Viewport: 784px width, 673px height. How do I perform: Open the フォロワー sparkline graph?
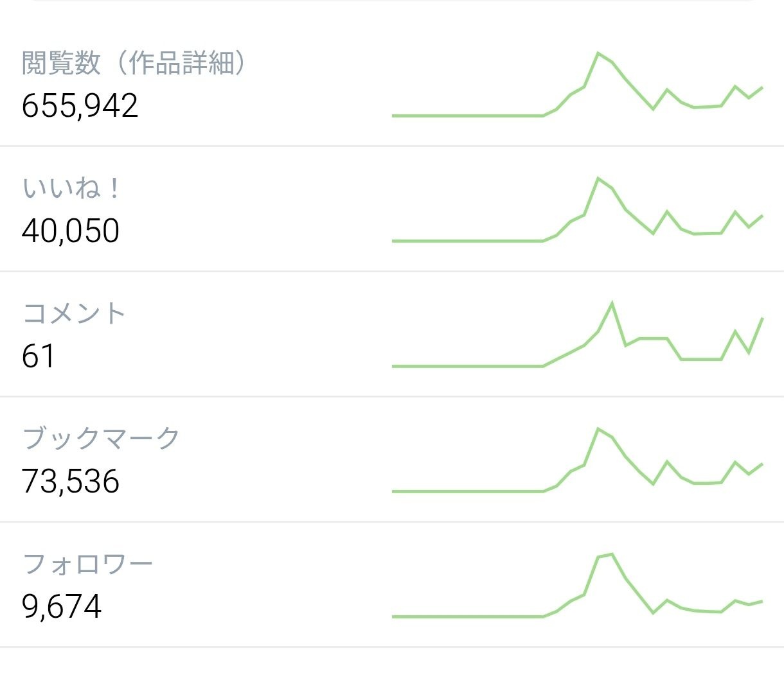[x=577, y=585]
